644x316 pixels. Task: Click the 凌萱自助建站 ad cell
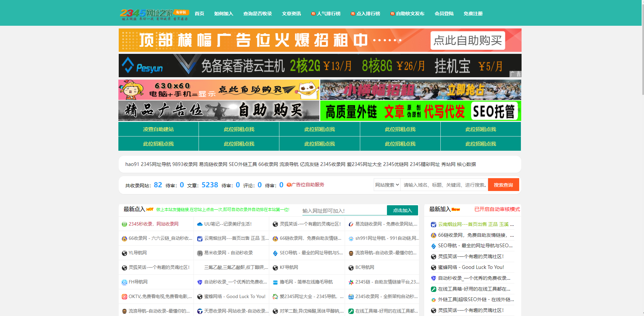click(x=158, y=129)
